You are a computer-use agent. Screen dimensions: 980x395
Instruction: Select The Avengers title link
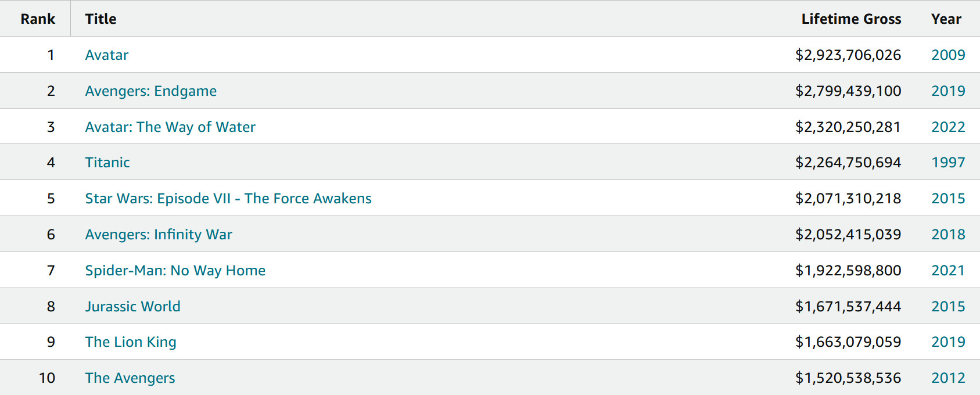(130, 378)
